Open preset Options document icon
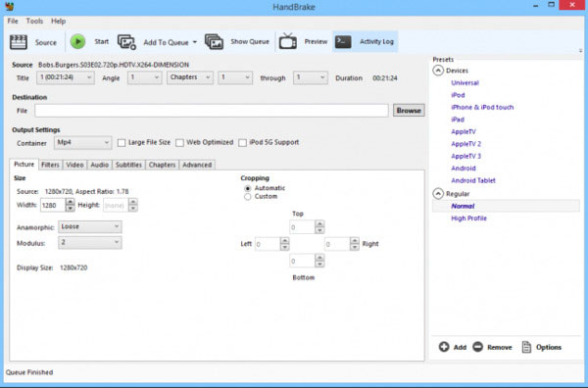 (526, 347)
